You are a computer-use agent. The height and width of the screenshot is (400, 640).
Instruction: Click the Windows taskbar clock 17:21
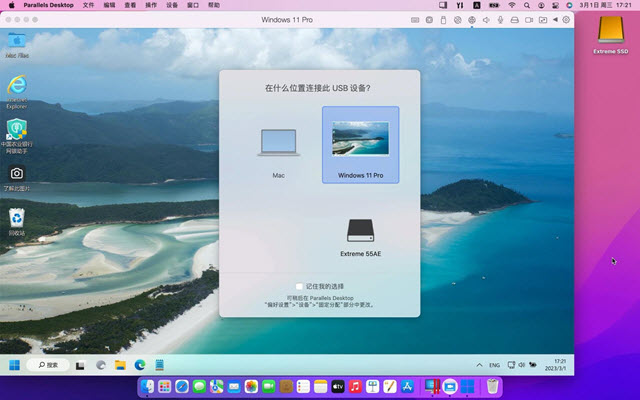click(x=556, y=365)
